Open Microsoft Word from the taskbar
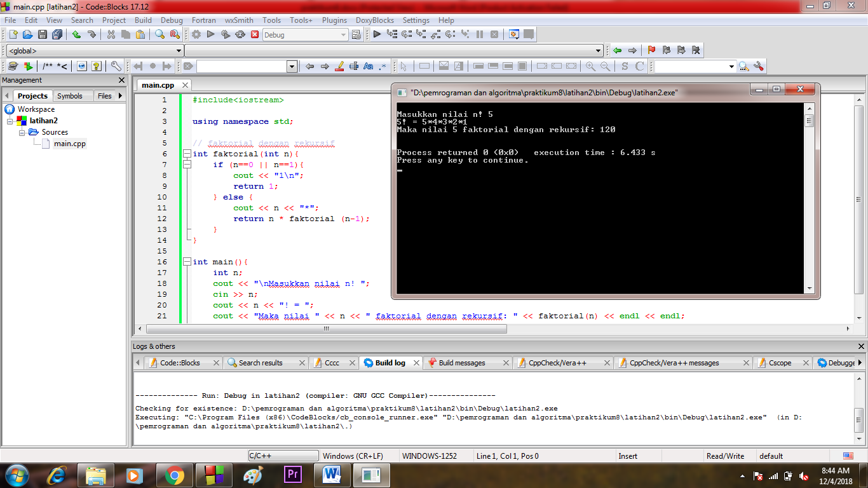Viewport: 868px width, 488px height. coord(332,475)
